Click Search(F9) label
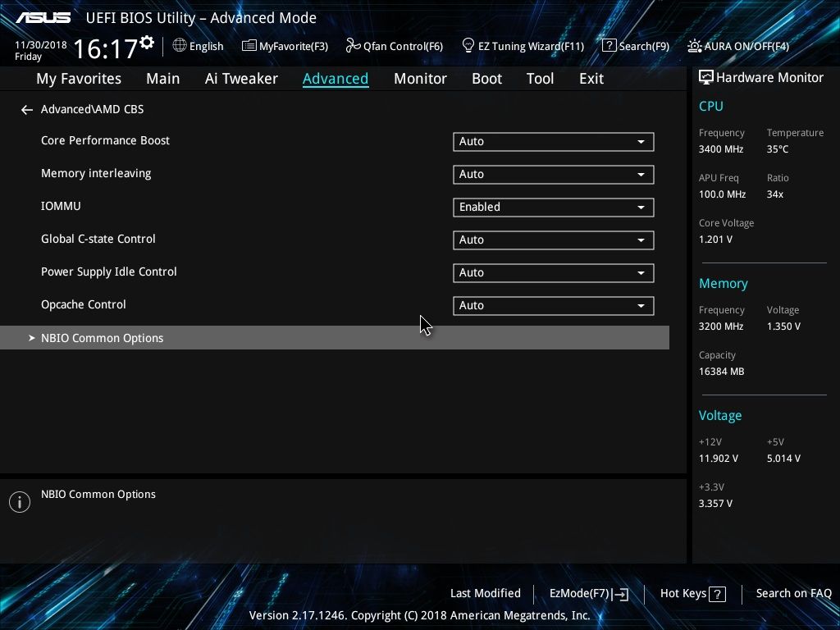840x630 pixels. (x=644, y=47)
